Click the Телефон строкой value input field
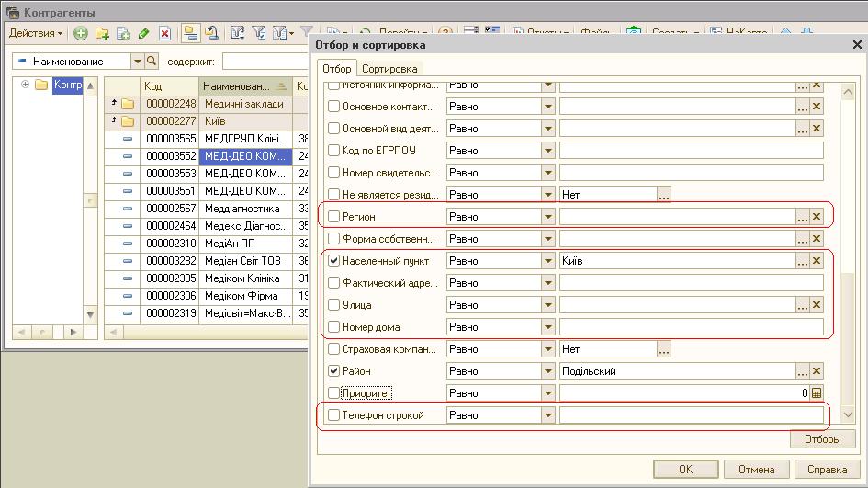The image size is (868, 488). pyautogui.click(x=692, y=414)
